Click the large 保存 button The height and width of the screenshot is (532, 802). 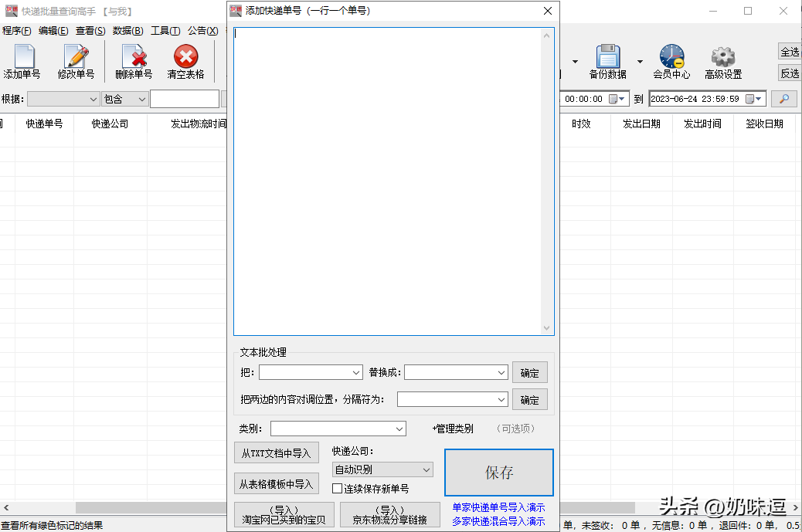pyautogui.click(x=498, y=473)
